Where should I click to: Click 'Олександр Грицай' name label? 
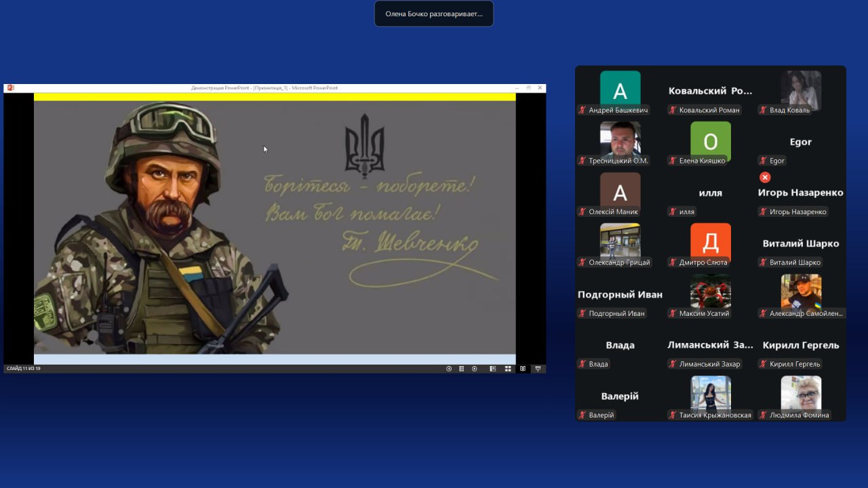(x=620, y=262)
